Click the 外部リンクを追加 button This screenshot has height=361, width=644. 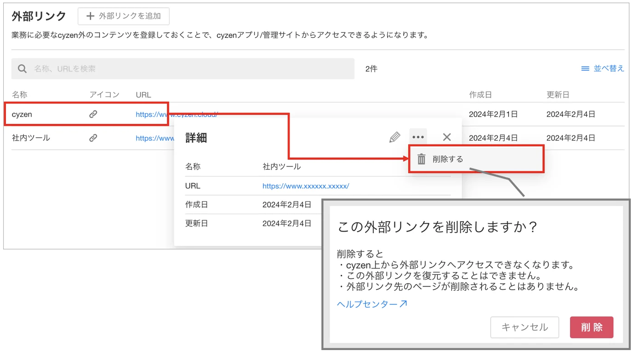click(124, 16)
